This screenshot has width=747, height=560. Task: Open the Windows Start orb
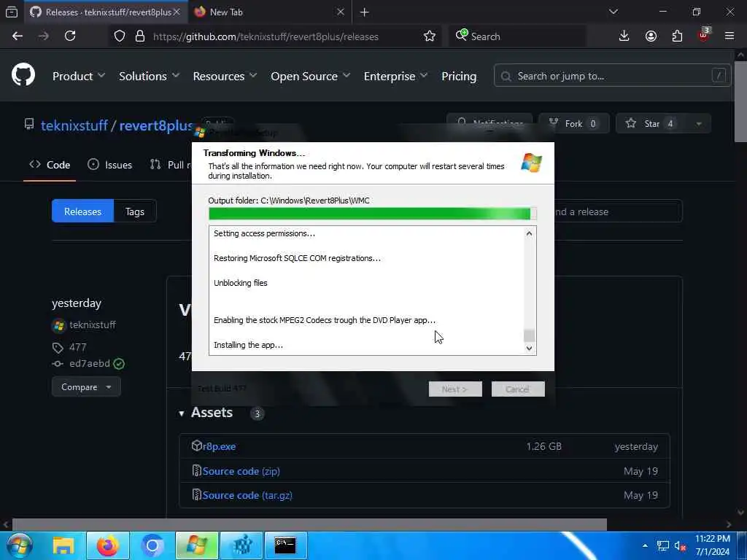coord(20,545)
